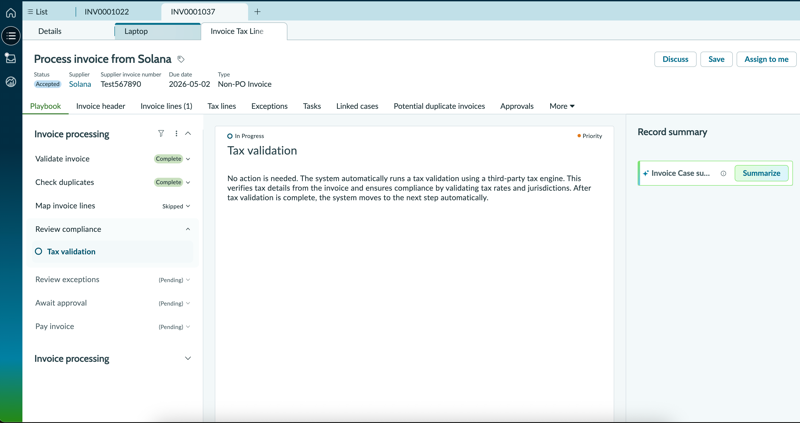This screenshot has height=423, width=800.
Task: Open the Solana supplier link
Action: pyautogui.click(x=80, y=84)
